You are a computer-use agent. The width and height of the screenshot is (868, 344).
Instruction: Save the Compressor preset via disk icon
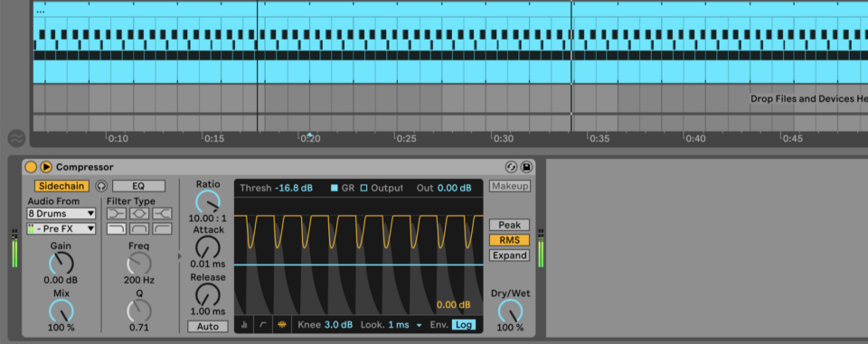pyautogui.click(x=526, y=167)
